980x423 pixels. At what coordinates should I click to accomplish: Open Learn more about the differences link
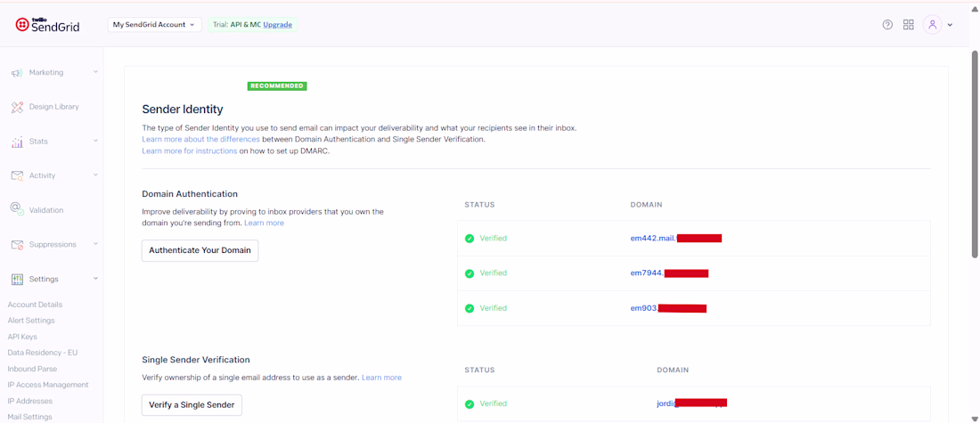200,139
